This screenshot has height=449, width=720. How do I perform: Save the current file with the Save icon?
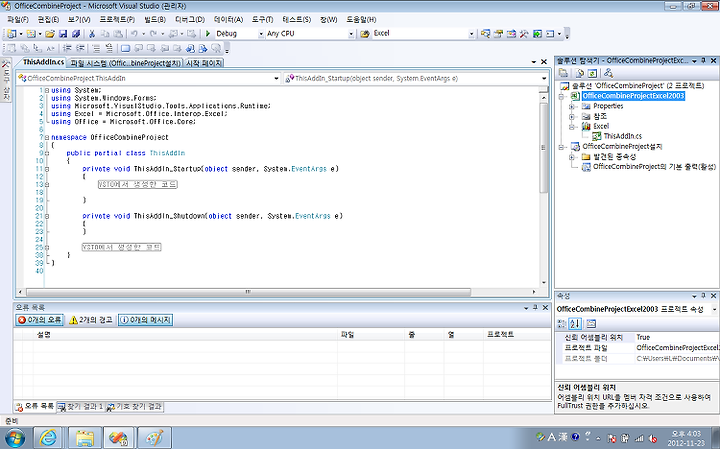click(63, 34)
